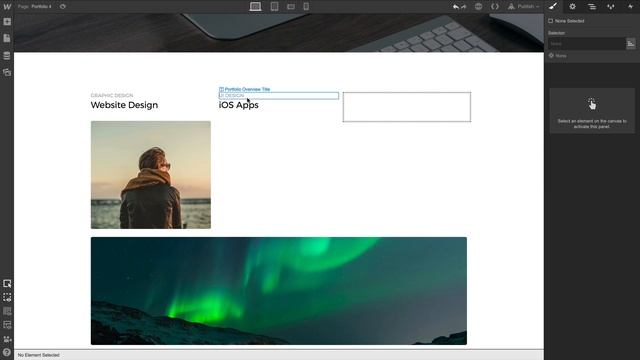This screenshot has width=640, height=360.
Task: Switch to tablet breakpoint view
Action: click(x=274, y=7)
